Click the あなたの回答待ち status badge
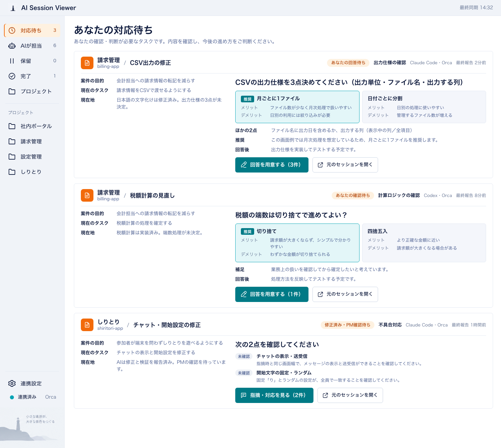 click(348, 63)
